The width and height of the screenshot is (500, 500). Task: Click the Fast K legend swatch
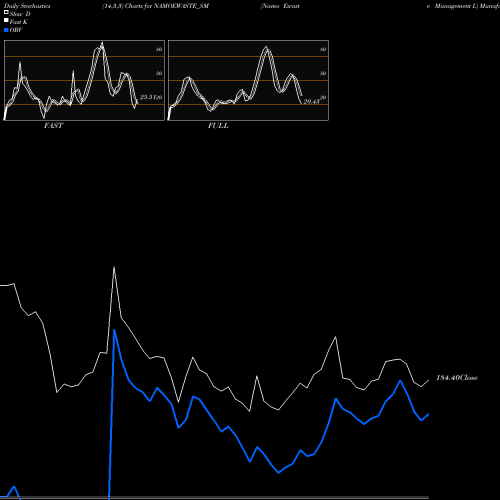6,21
